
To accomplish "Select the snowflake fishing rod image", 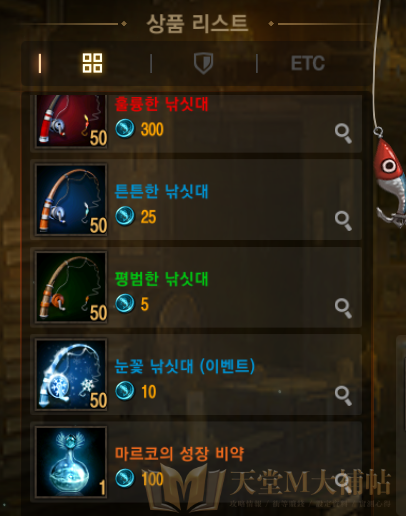I will click(71, 375).
